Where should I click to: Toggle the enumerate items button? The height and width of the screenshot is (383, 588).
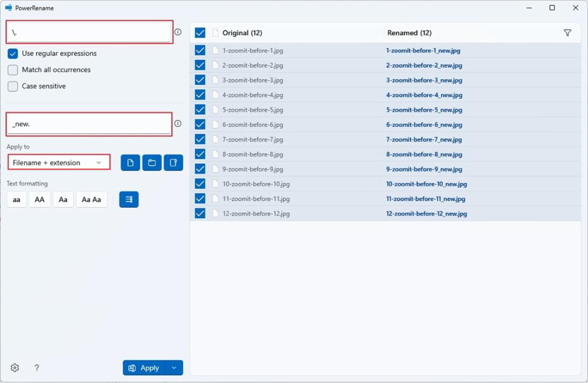click(128, 199)
